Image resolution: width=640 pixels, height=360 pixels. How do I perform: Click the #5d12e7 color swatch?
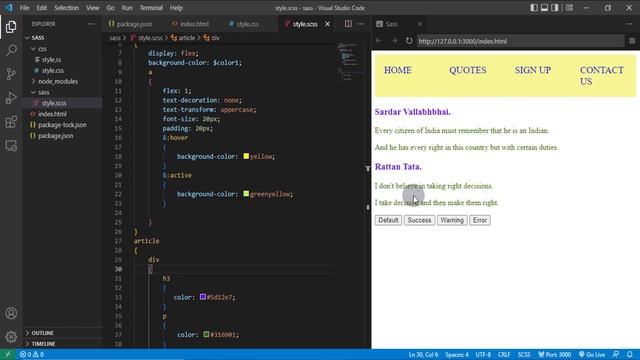(x=203, y=297)
